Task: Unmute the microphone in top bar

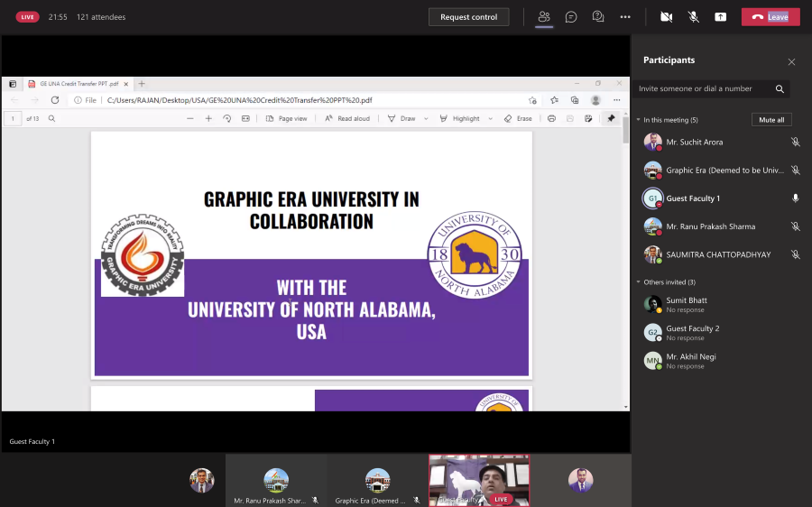Action: [694, 17]
